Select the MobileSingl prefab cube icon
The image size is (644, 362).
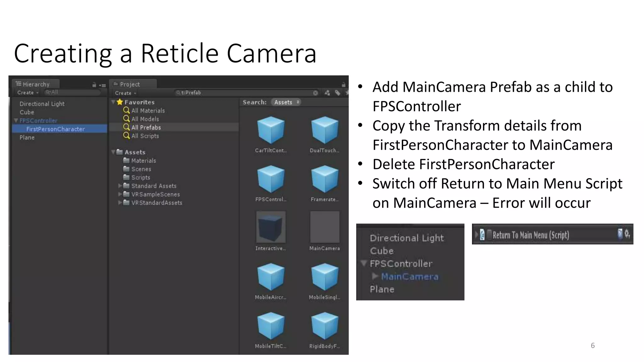click(325, 277)
